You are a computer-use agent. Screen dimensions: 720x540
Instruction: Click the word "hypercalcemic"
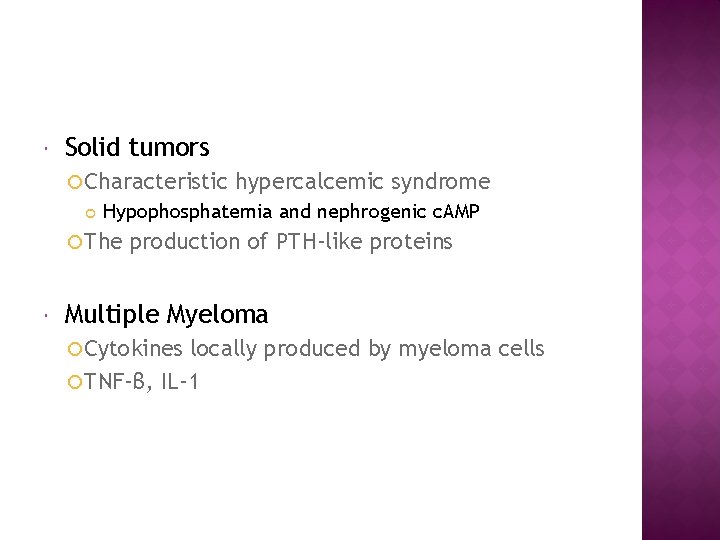[310, 182]
